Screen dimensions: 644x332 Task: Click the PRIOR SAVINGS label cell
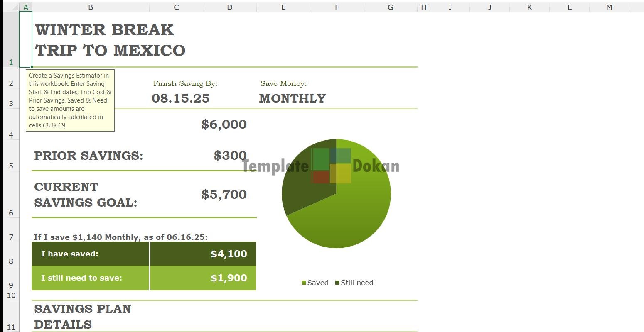(88, 156)
